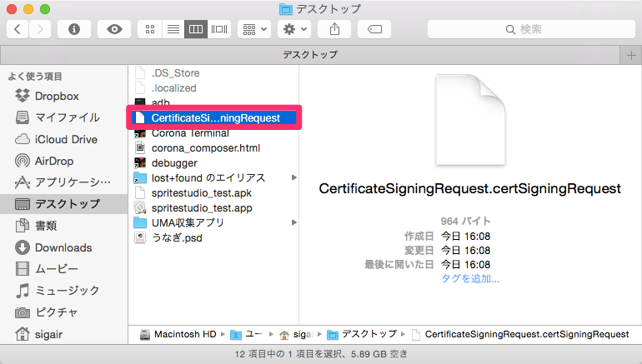Open AirDrop in the sidebar
The width and height of the screenshot is (642, 364).
[54, 161]
